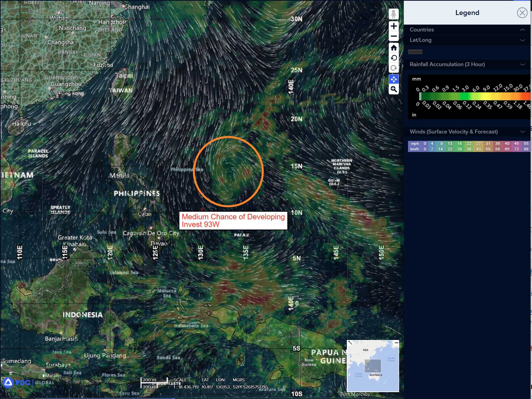The height and width of the screenshot is (399, 532).
Task: Expand the Countries legend section
Action: pos(522,30)
